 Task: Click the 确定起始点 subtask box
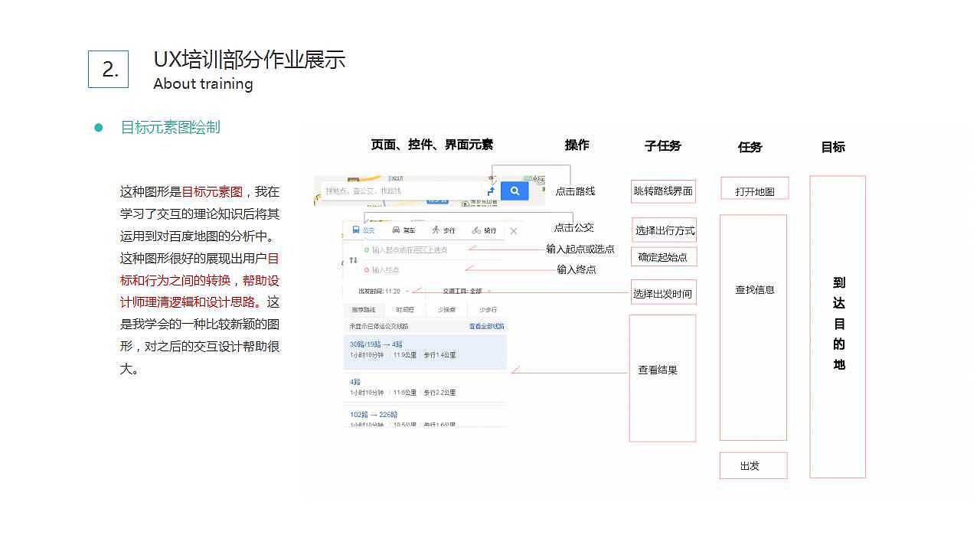663,256
